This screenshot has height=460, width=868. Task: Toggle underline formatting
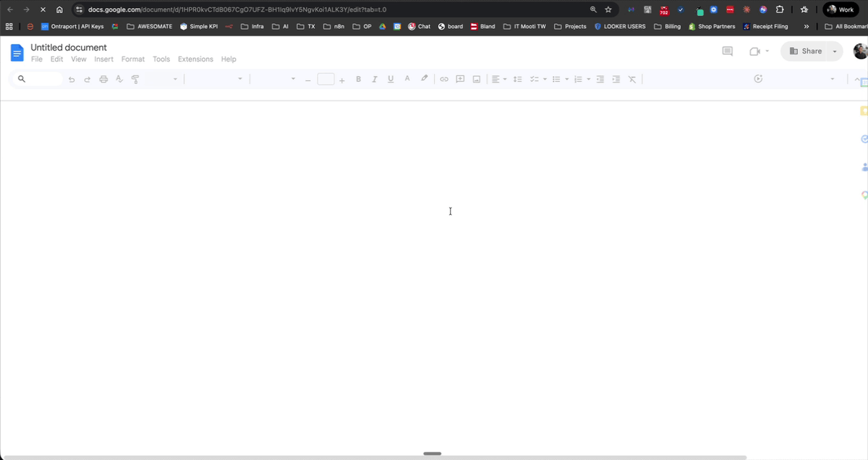(390, 79)
